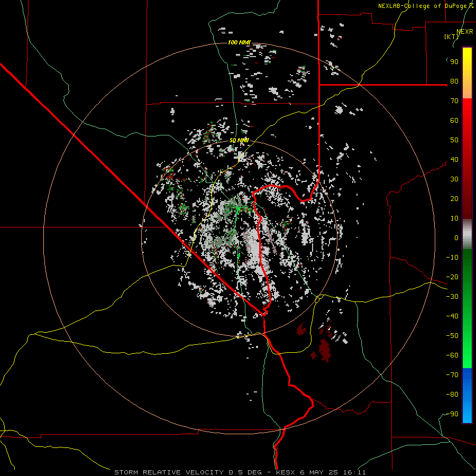
Task: Click the '100 NMI' range ring label
Action: pyautogui.click(x=239, y=42)
